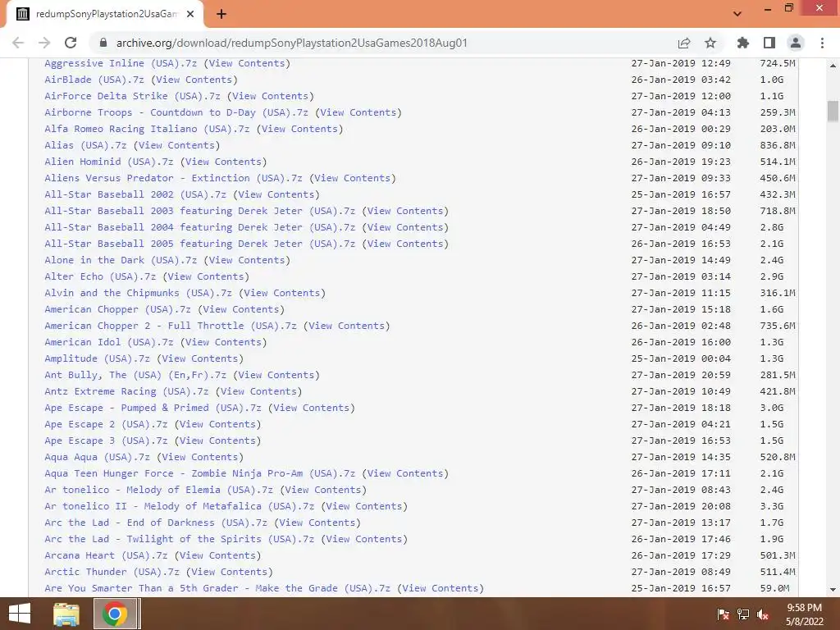Download Aggressive Inline (USA).7z
The width and height of the screenshot is (840, 630).
click(121, 63)
